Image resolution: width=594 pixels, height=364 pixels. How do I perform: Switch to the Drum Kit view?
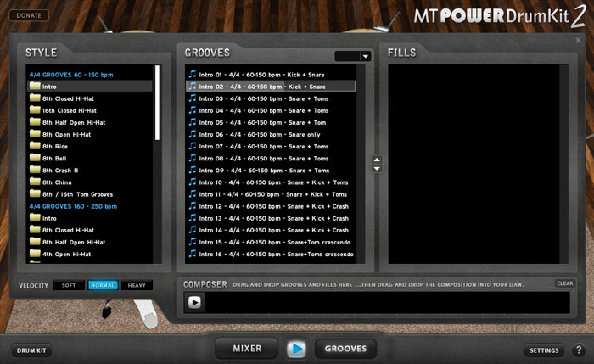click(x=31, y=350)
